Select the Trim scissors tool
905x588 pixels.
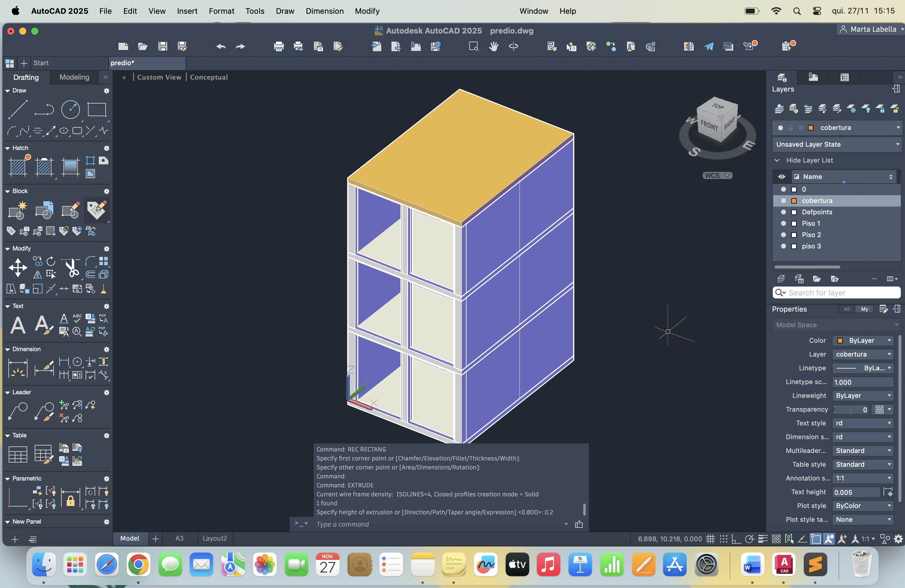click(71, 267)
